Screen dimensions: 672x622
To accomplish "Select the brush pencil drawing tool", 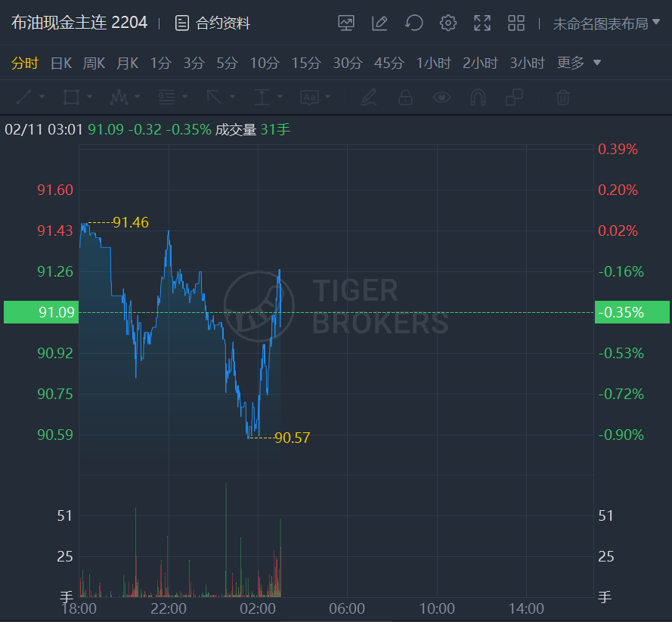I will 368,97.
